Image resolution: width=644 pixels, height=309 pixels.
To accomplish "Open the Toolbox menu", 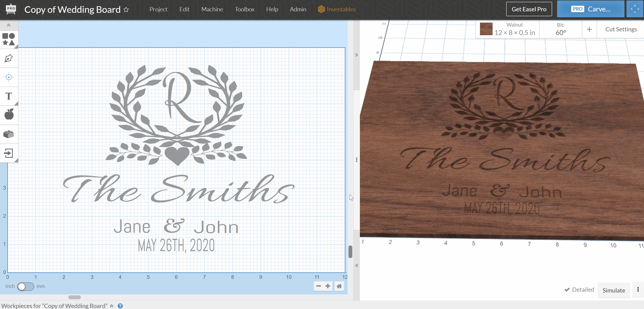I will coord(244,9).
